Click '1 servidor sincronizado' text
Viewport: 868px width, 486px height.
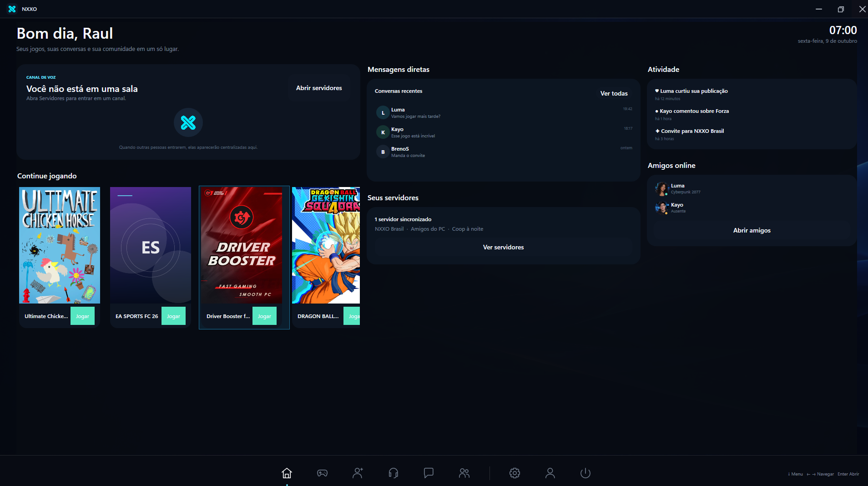[403, 219]
